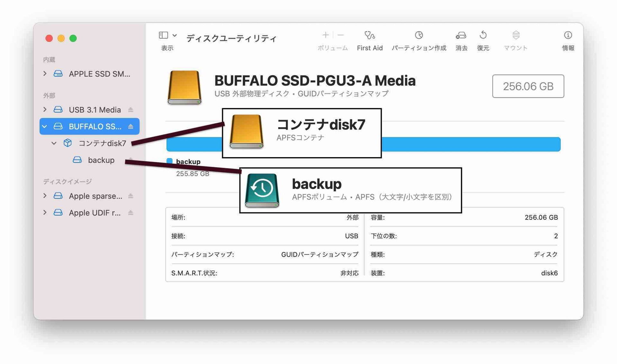Click the 容量 value 256.06 GB
Screen dimensions: 617x364
pyautogui.click(x=541, y=218)
